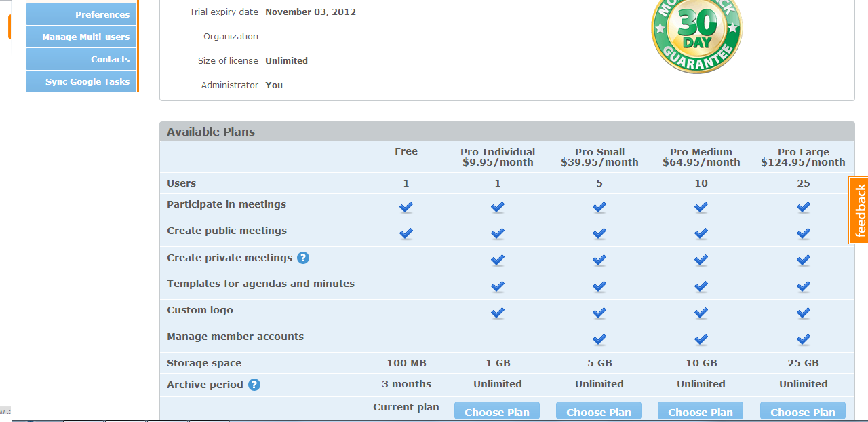Choose the Pro Small plan
This screenshot has width=868, height=422.
click(599, 411)
